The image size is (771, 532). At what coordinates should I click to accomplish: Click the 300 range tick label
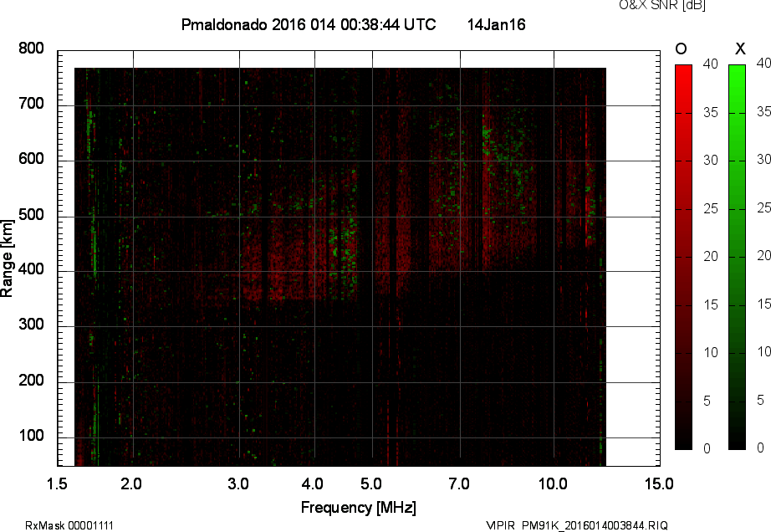pos(31,325)
